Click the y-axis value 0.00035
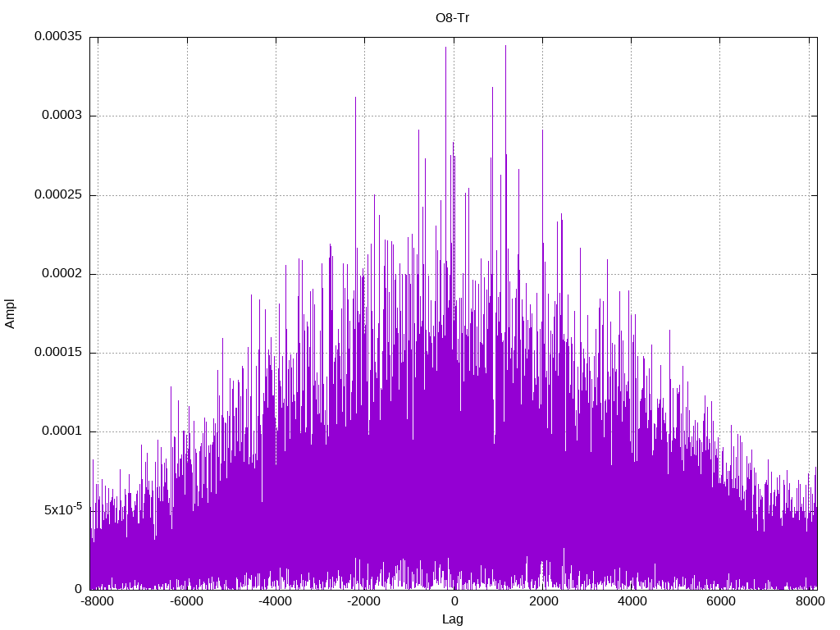840x630 pixels. pyautogui.click(x=58, y=36)
